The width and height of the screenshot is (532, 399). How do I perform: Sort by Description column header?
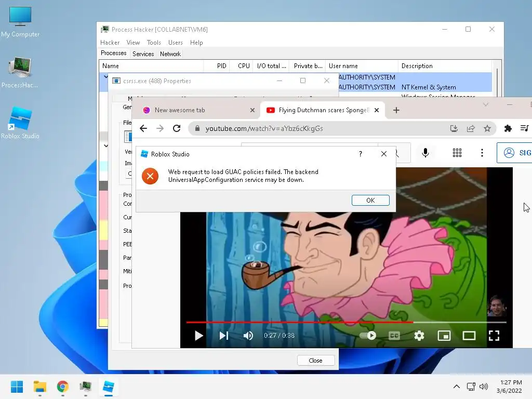(445, 66)
